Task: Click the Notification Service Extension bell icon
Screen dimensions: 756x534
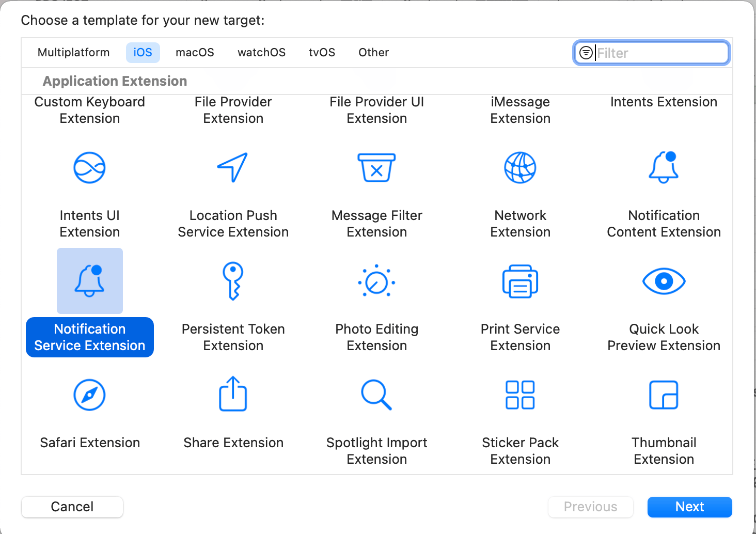Action: click(x=90, y=281)
